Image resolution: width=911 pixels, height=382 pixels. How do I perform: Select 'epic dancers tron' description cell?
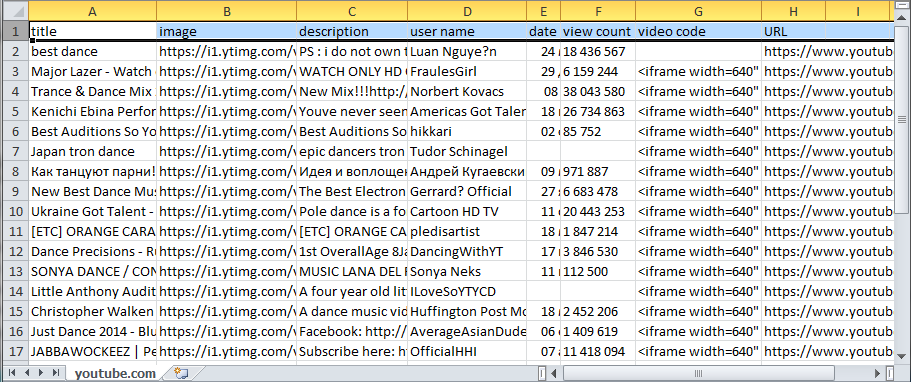click(352, 152)
